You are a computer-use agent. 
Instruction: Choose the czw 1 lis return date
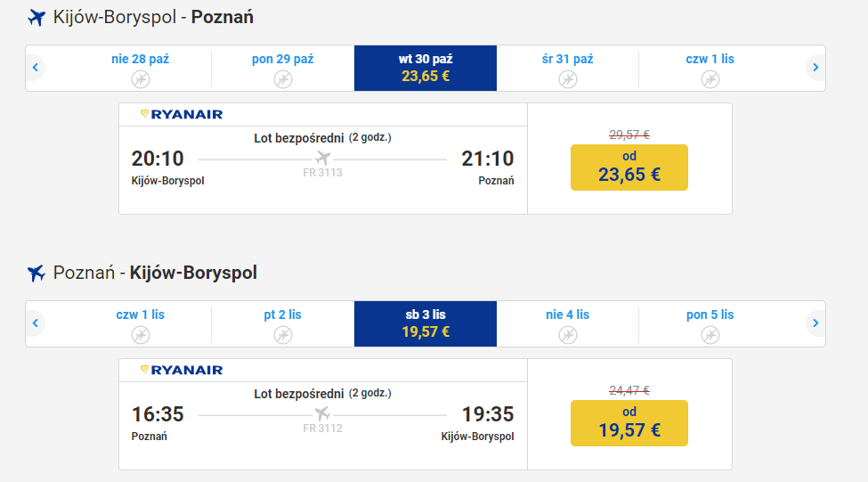(x=141, y=323)
